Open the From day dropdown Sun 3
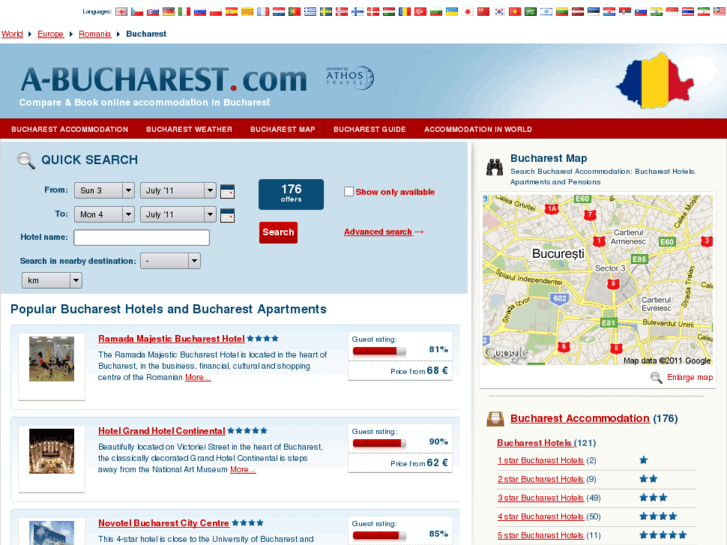 pyautogui.click(x=104, y=190)
